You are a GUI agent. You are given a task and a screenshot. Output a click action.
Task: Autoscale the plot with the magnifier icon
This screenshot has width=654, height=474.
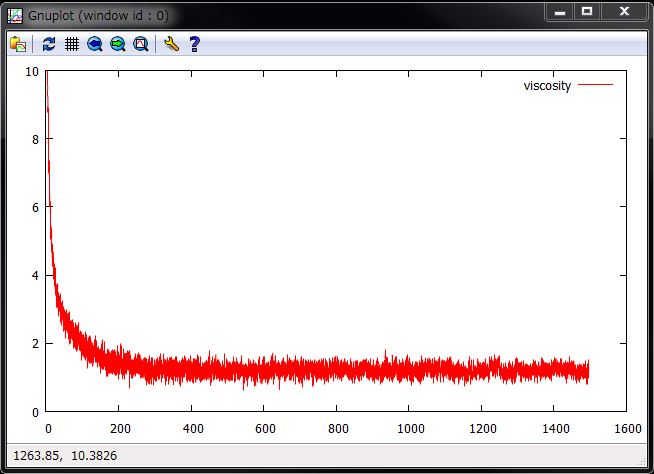point(141,44)
